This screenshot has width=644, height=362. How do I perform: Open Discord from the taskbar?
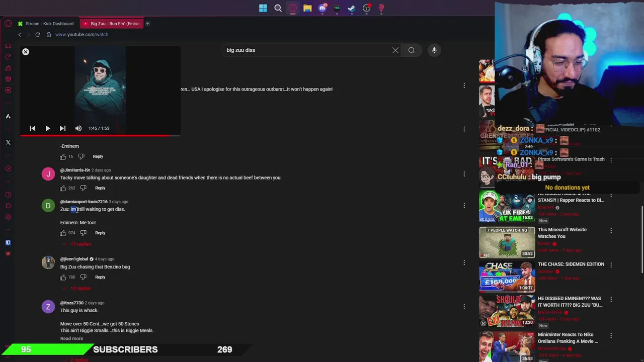tap(323, 8)
